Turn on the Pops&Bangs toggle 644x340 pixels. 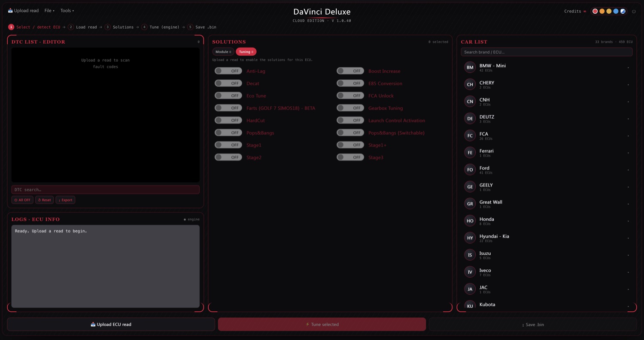[x=228, y=132]
